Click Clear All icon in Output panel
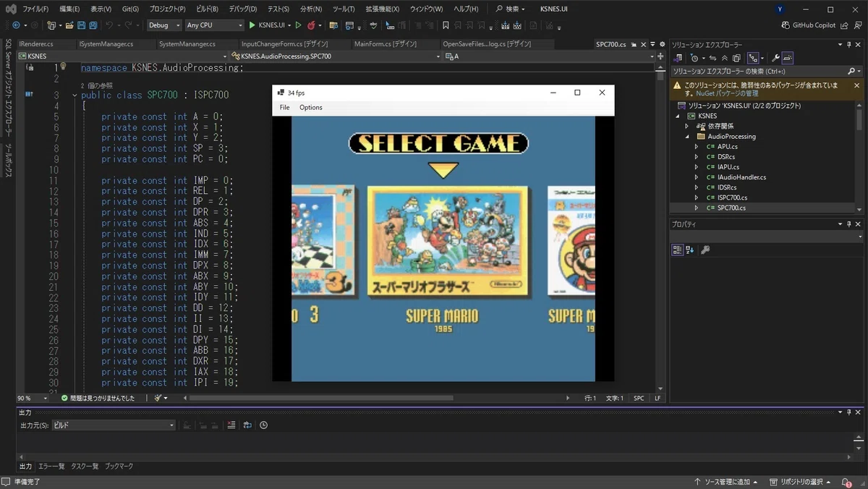This screenshot has width=868, height=489. click(x=231, y=425)
